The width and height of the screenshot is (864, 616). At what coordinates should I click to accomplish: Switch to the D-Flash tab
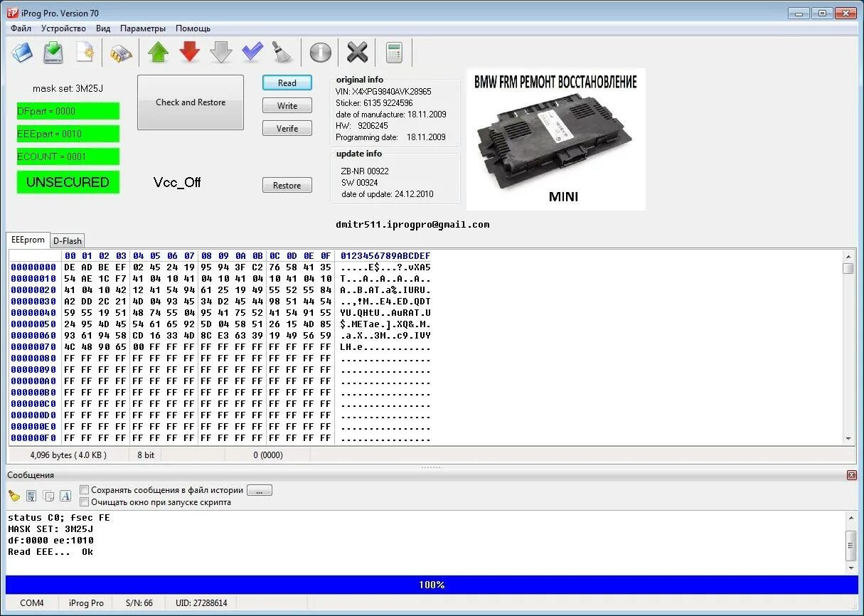tap(68, 241)
